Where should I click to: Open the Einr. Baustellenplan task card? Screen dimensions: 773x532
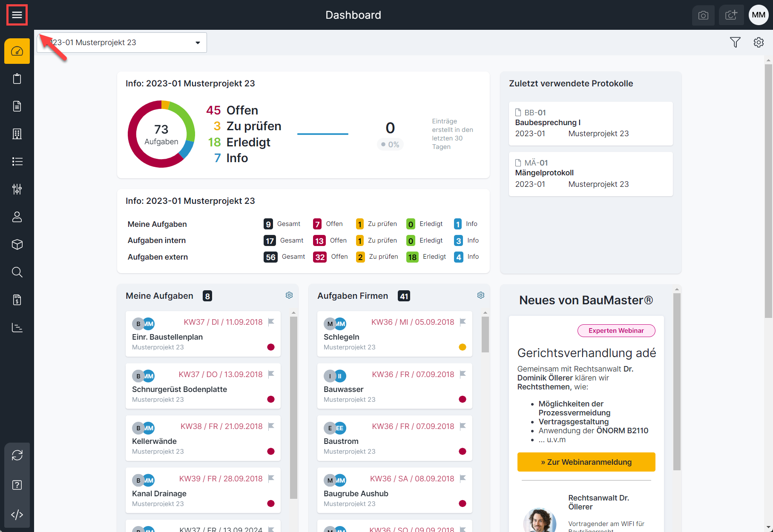click(x=203, y=334)
